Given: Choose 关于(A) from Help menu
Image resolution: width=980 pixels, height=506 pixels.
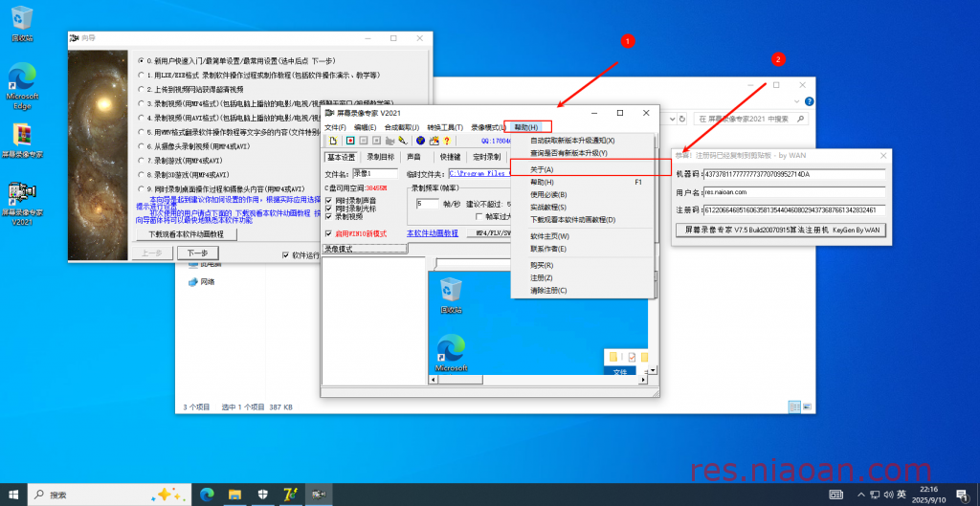Looking at the screenshot, I should click(x=583, y=169).
